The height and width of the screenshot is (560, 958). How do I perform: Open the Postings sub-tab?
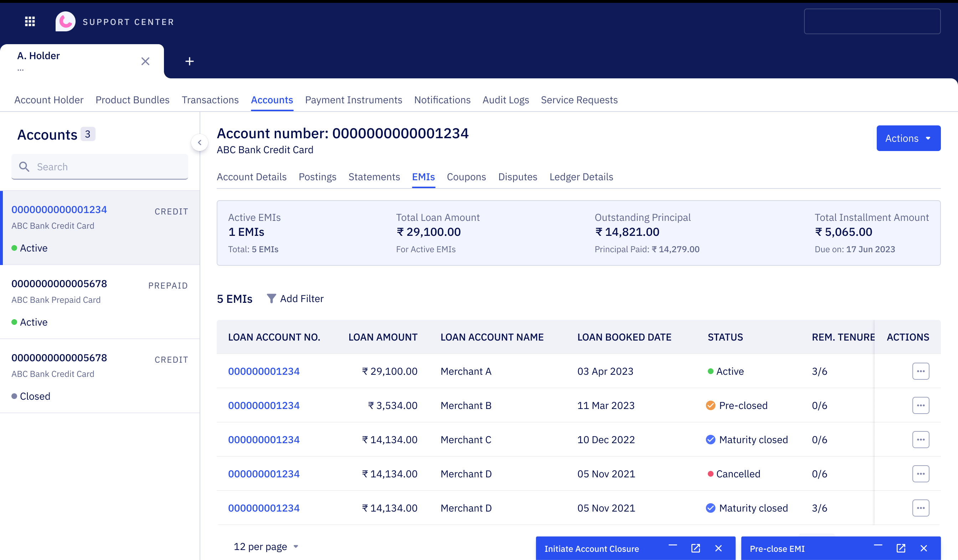point(318,177)
